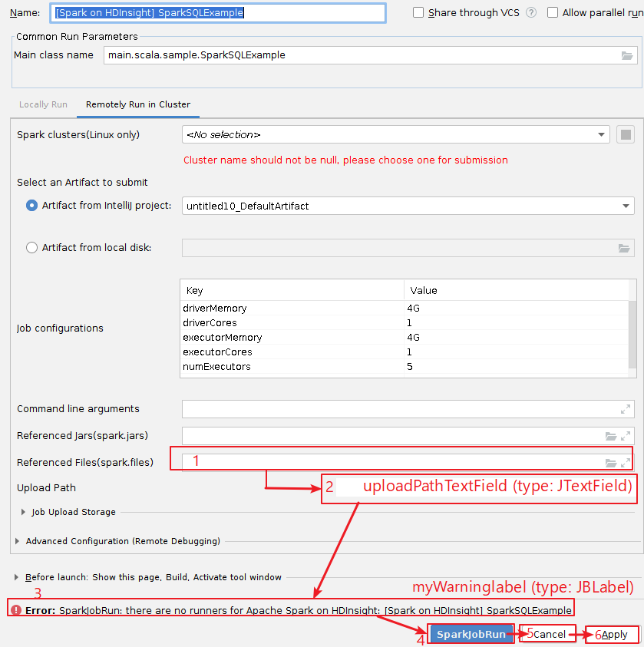Browse for main class using folder icon
644x647 pixels.
click(x=626, y=55)
